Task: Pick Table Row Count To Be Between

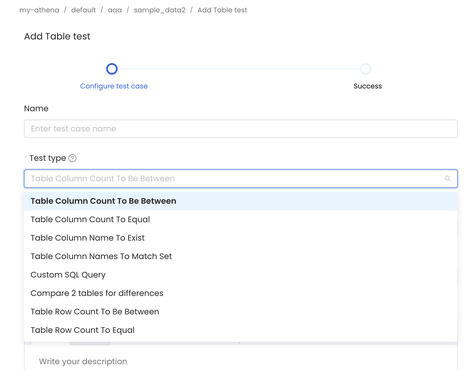Action: (x=241, y=312)
